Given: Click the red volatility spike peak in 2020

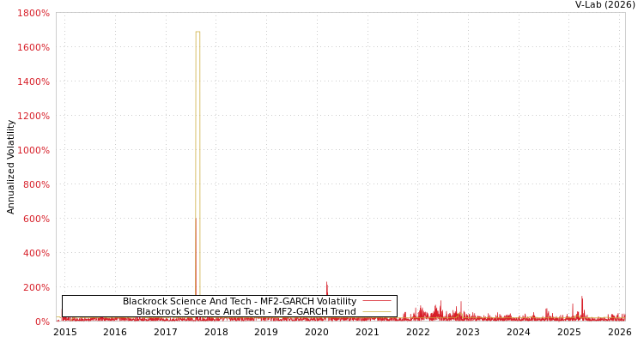Looking at the screenshot, I should tap(327, 283).
